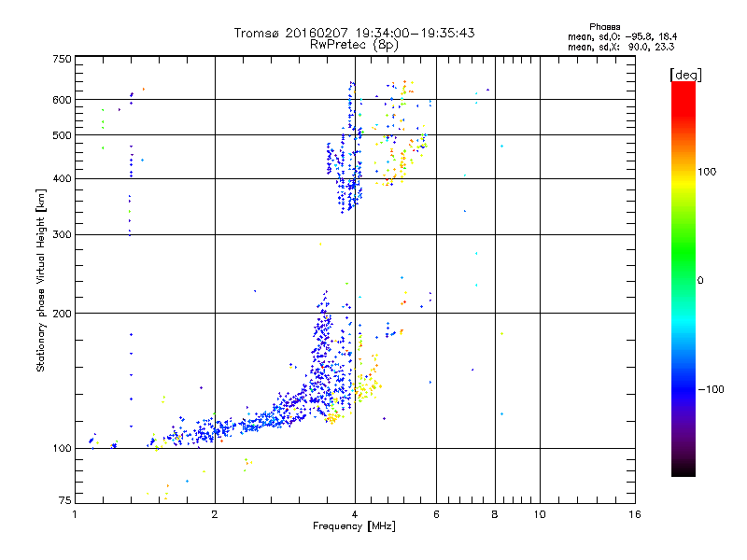This screenshot has width=747, height=560.
Task: Click the plot title 'Tromsø 20160207 19:34:00-19:35:43'
Action: [x=354, y=33]
